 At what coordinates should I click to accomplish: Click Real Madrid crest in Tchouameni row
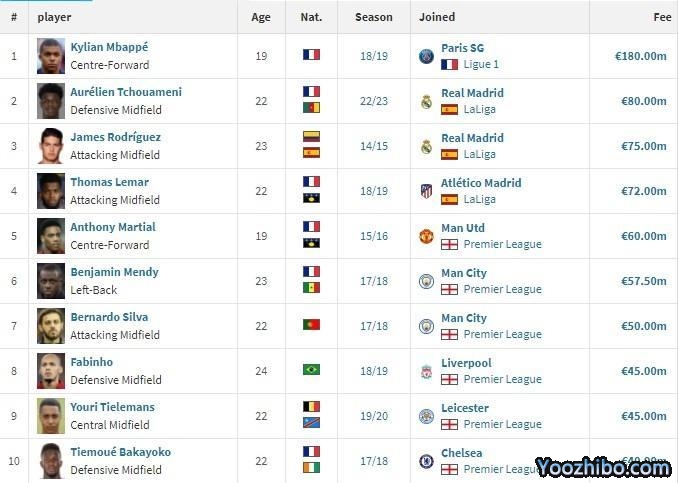427,101
